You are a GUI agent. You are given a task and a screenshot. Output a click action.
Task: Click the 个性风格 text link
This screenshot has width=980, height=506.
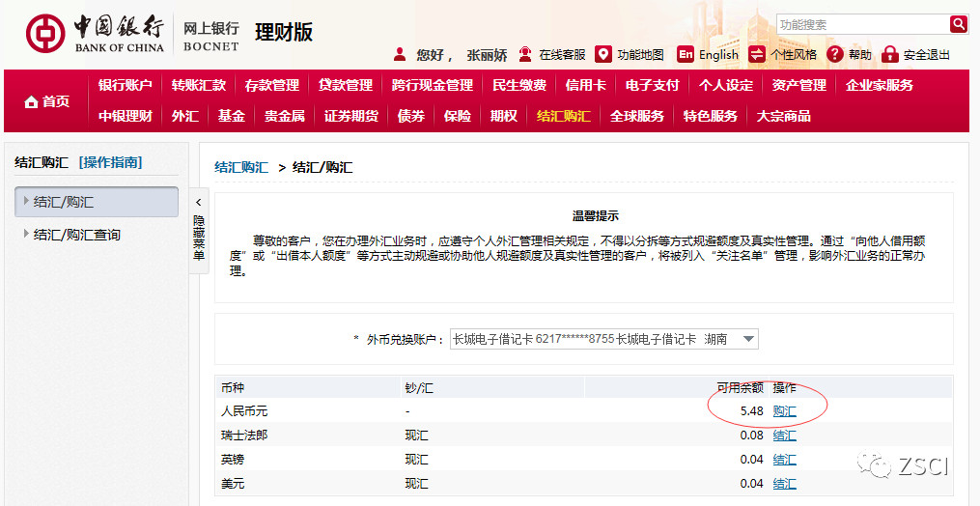[793, 55]
